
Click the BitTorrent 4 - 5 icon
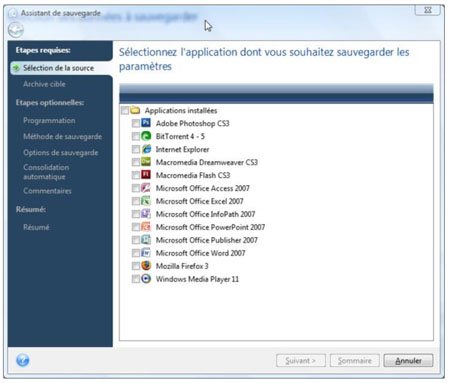click(x=146, y=136)
